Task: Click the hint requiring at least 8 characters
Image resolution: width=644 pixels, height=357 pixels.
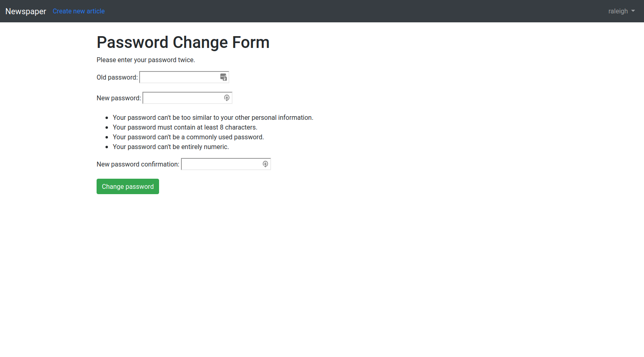Action: (185, 128)
